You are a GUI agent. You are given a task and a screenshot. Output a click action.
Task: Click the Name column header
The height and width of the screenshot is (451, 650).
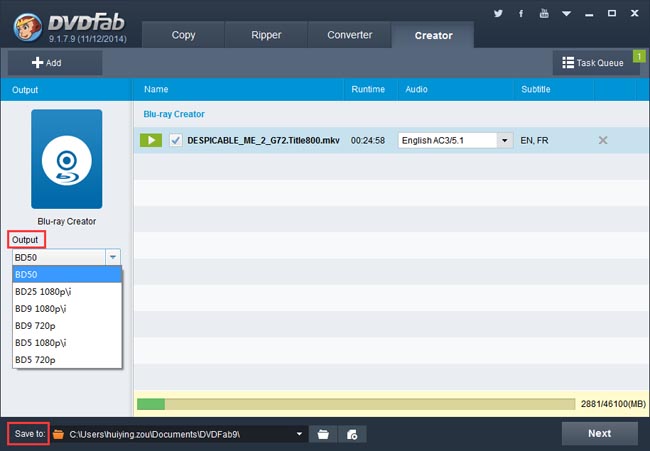[x=156, y=89]
